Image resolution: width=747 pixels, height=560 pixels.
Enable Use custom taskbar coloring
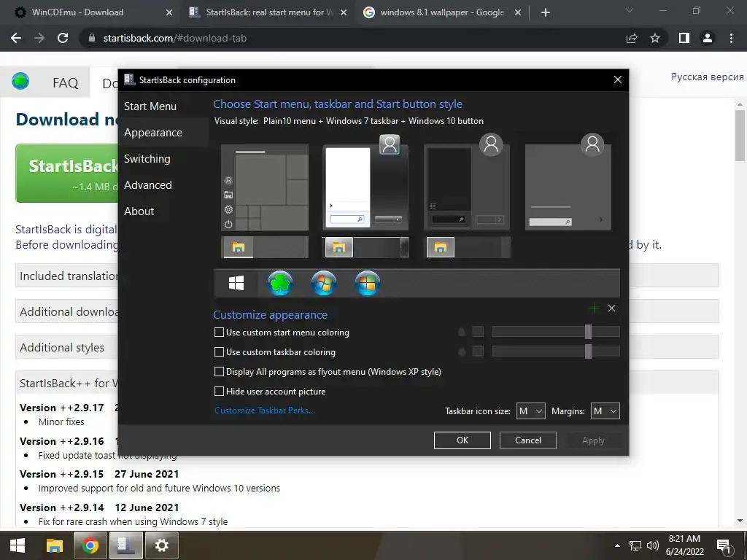219,352
